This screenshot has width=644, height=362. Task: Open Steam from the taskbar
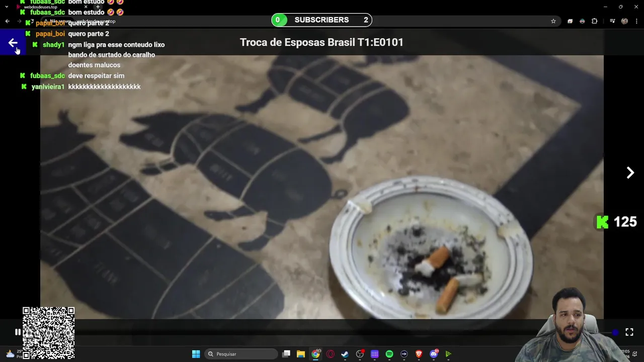coord(345,354)
